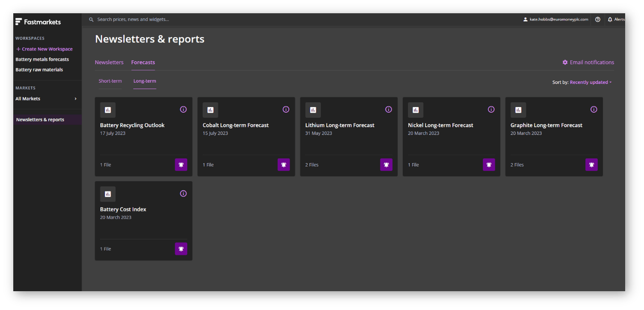
Task: Open Battery Cost Index title
Action: (x=123, y=210)
